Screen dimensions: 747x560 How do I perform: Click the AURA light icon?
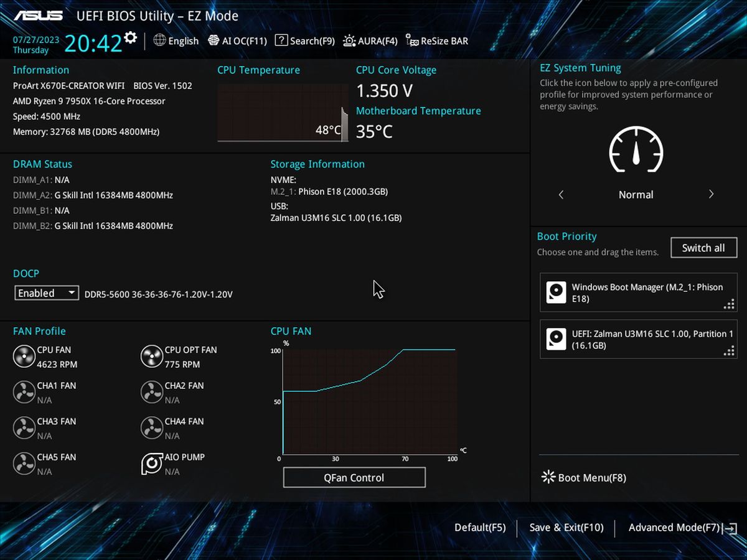coord(349,40)
